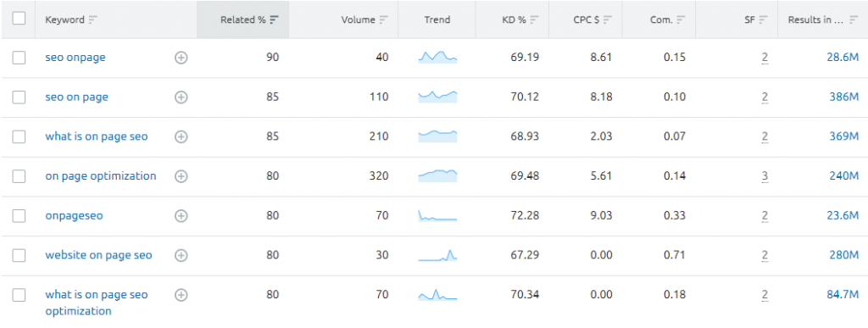Tick checkbox for 'what is on page seo'
The width and height of the screenshot is (868, 328).
19,136
